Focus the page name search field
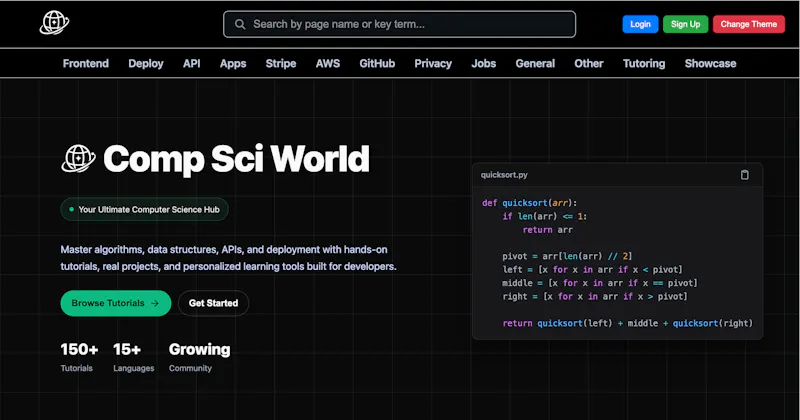This screenshot has width=800, height=420. [x=399, y=24]
